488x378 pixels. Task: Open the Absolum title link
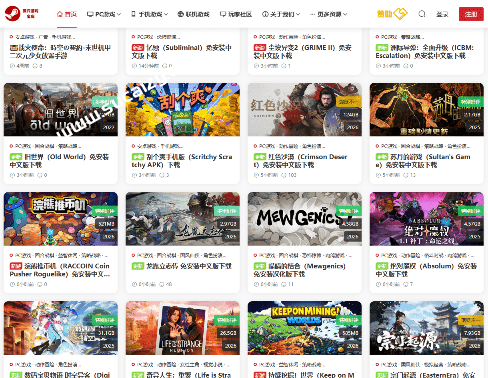tap(426, 270)
